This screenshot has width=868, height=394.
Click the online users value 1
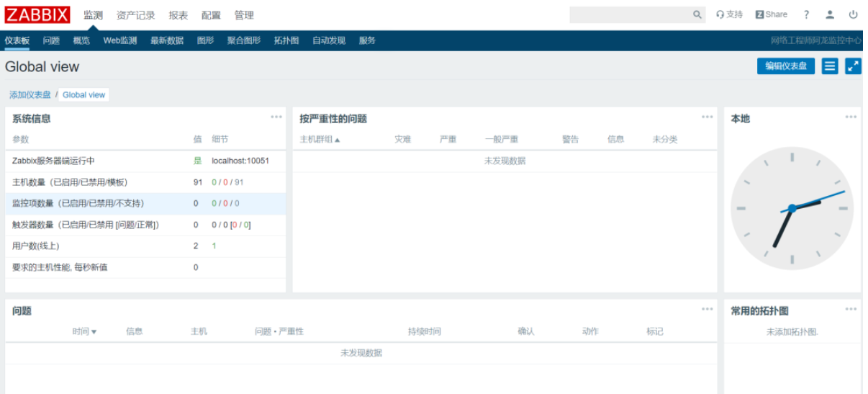tap(214, 246)
